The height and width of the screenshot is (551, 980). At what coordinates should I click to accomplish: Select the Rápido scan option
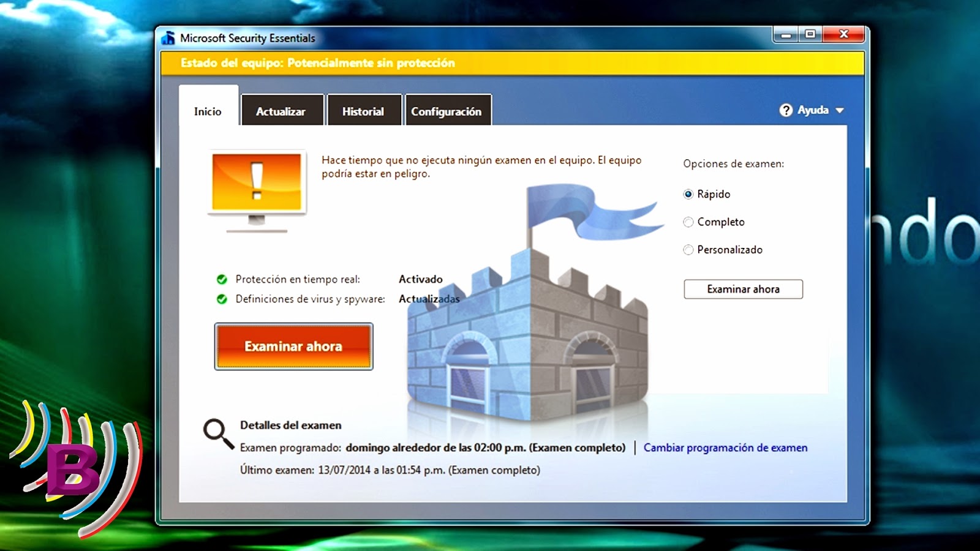click(688, 194)
